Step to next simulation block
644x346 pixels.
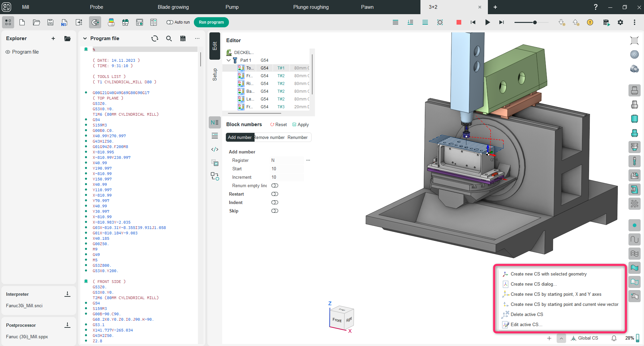coord(501,22)
